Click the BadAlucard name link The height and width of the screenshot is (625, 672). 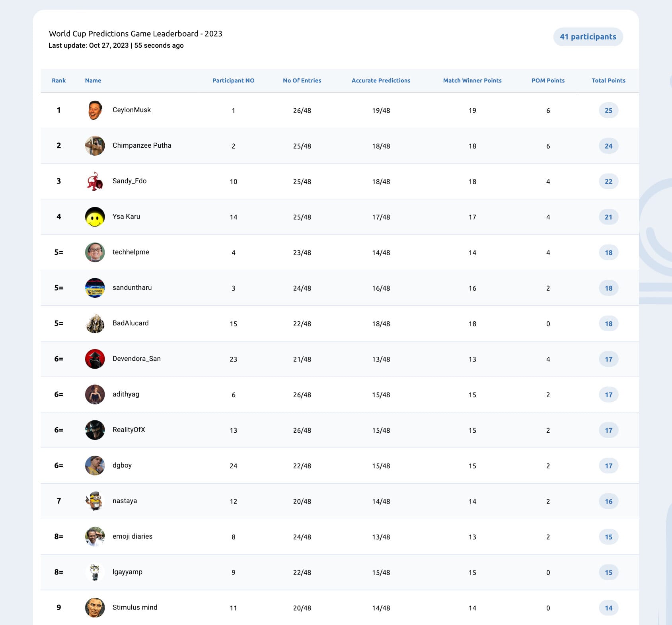[x=131, y=323]
